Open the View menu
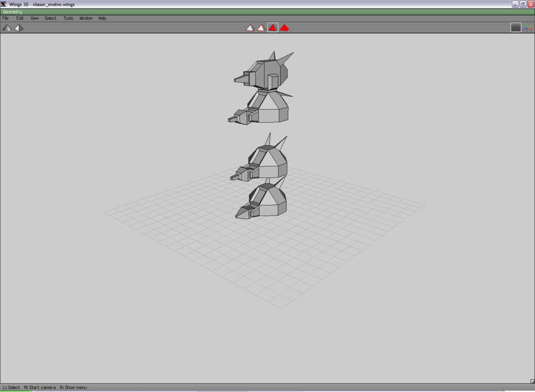Image resolution: width=535 pixels, height=392 pixels. [x=34, y=18]
